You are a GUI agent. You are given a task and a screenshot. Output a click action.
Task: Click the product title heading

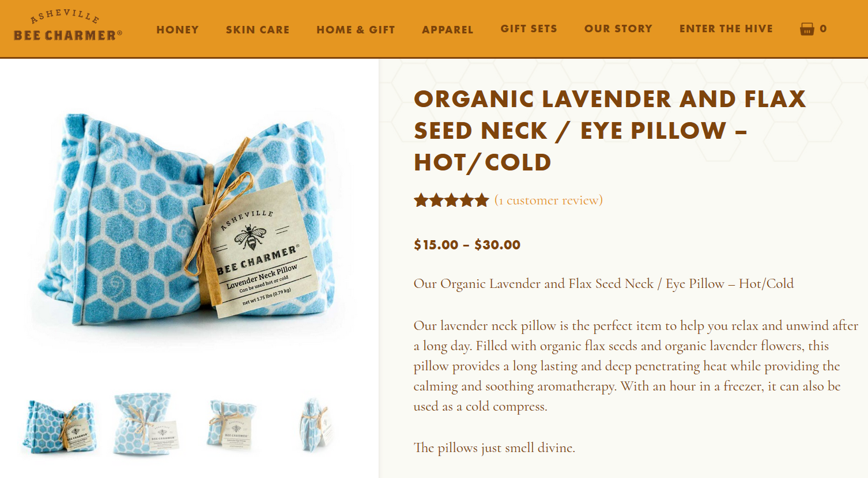pyautogui.click(x=610, y=131)
